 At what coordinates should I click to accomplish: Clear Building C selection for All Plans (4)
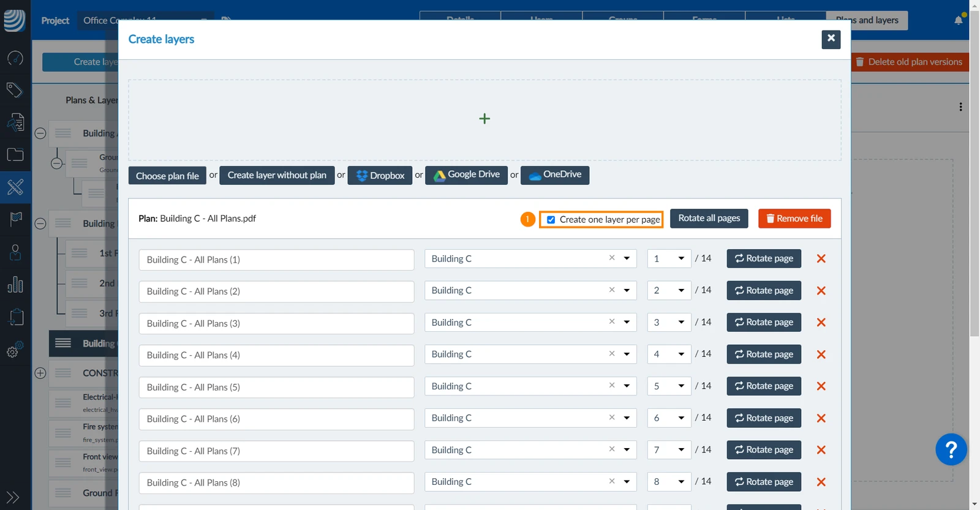point(612,353)
